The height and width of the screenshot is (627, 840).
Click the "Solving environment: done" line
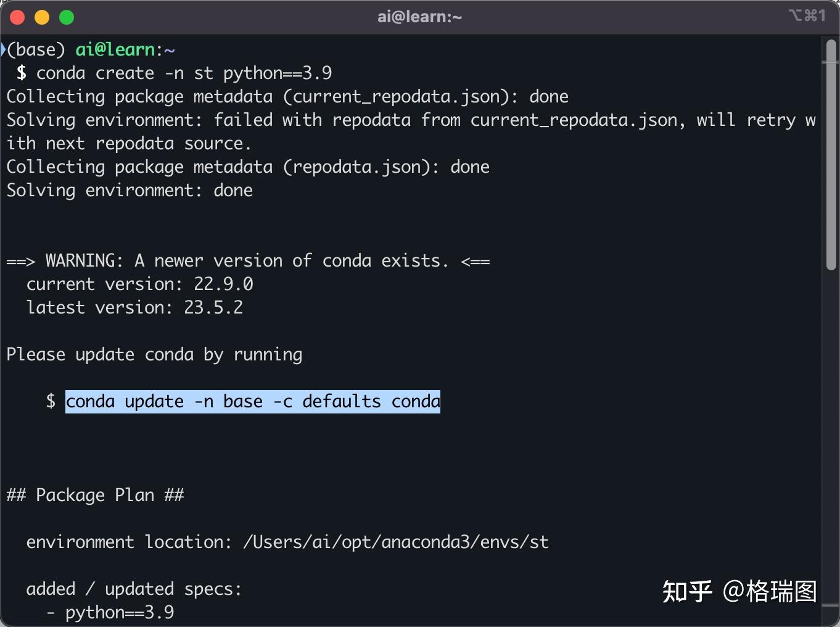click(x=130, y=191)
